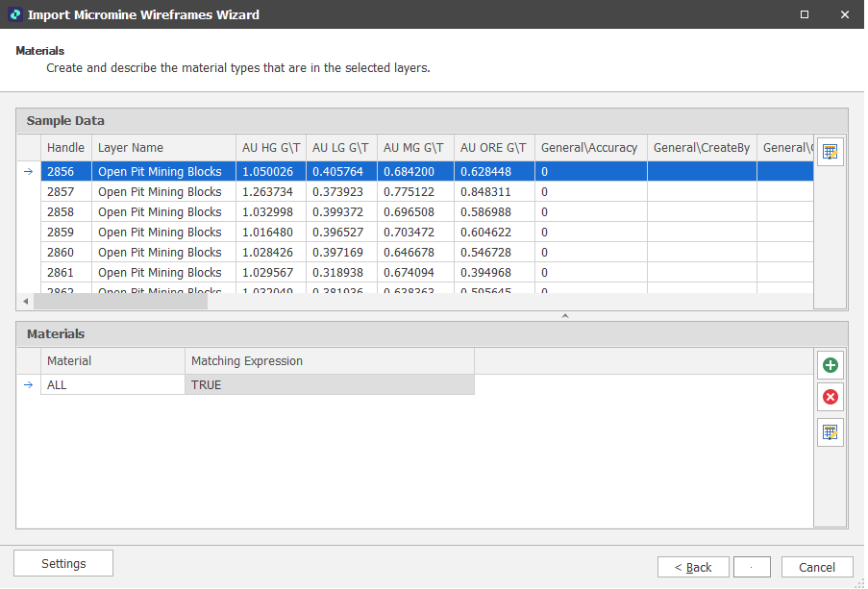Click the TRUE matching expression cell
The width and height of the screenshot is (868, 589).
click(x=329, y=384)
